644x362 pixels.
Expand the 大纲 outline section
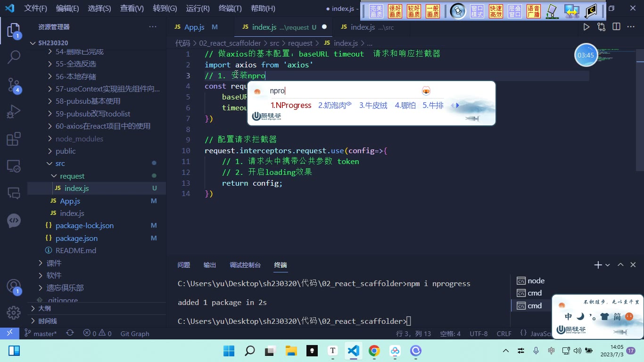click(97, 308)
